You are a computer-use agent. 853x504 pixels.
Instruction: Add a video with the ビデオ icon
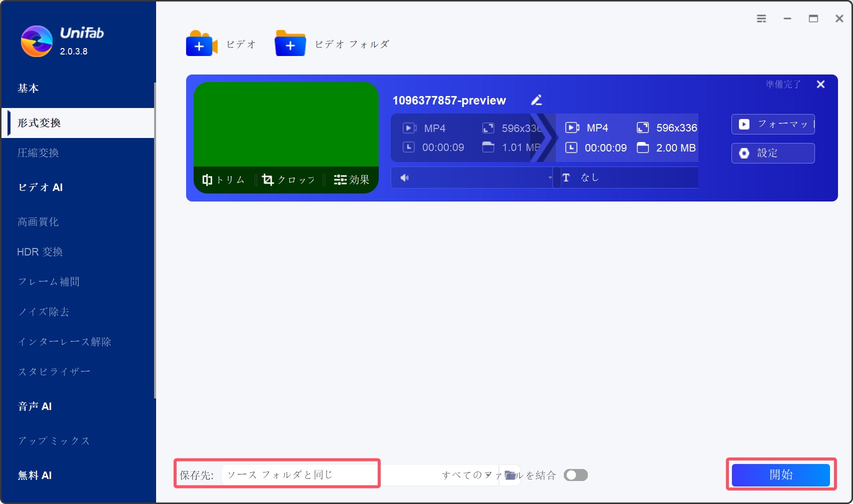pyautogui.click(x=202, y=43)
